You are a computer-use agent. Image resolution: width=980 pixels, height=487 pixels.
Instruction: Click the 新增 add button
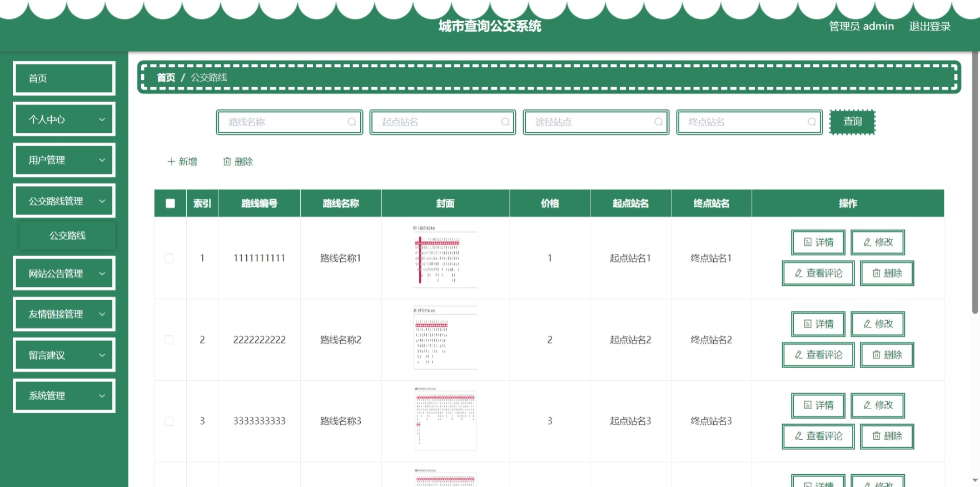point(182,162)
